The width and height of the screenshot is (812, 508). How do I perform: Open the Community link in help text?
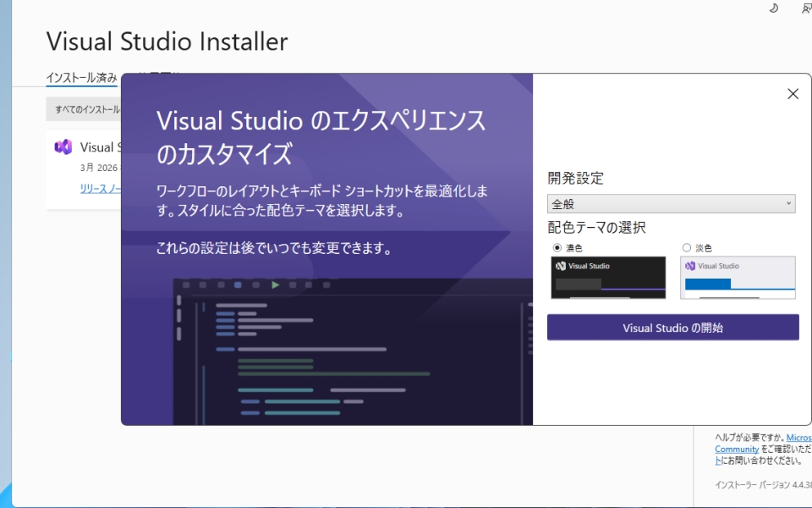tap(736, 449)
